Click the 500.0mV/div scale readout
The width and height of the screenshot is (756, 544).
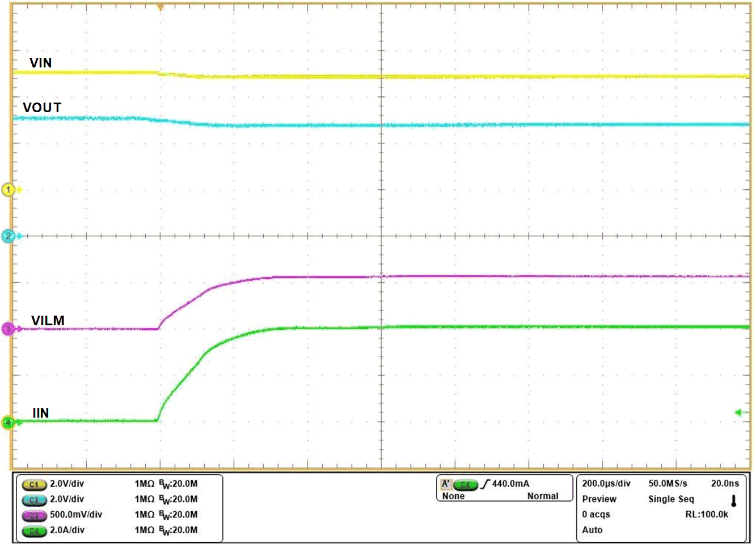(x=76, y=515)
